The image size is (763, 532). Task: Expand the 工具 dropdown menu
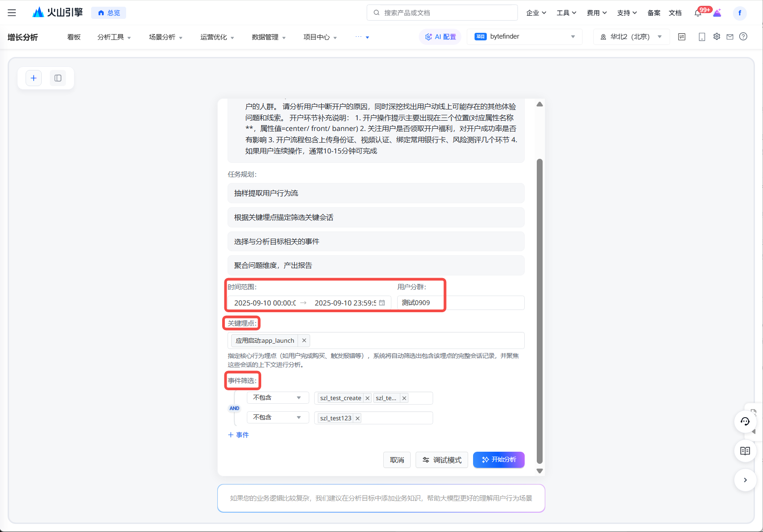566,13
